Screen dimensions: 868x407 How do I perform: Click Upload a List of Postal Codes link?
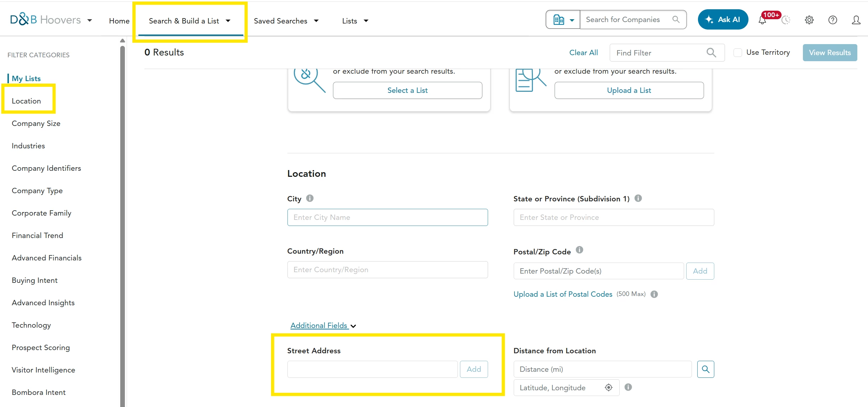point(563,294)
